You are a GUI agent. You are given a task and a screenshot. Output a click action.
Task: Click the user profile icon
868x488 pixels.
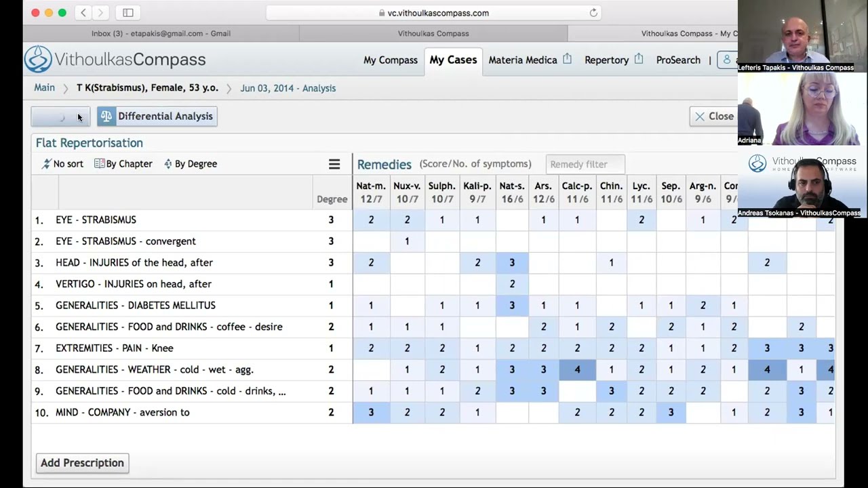tap(728, 60)
